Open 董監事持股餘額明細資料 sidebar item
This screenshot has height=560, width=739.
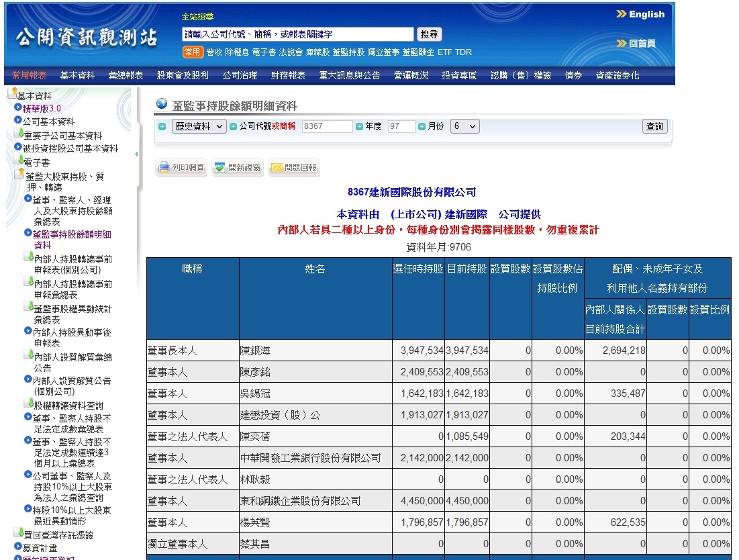pyautogui.click(x=72, y=240)
